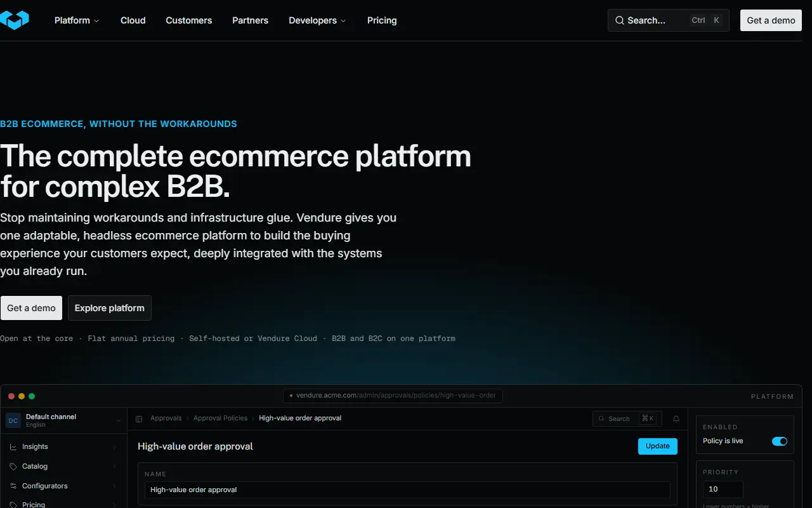812x508 pixels.
Task: Click the Configurators sliders icon
Action: (x=13, y=486)
